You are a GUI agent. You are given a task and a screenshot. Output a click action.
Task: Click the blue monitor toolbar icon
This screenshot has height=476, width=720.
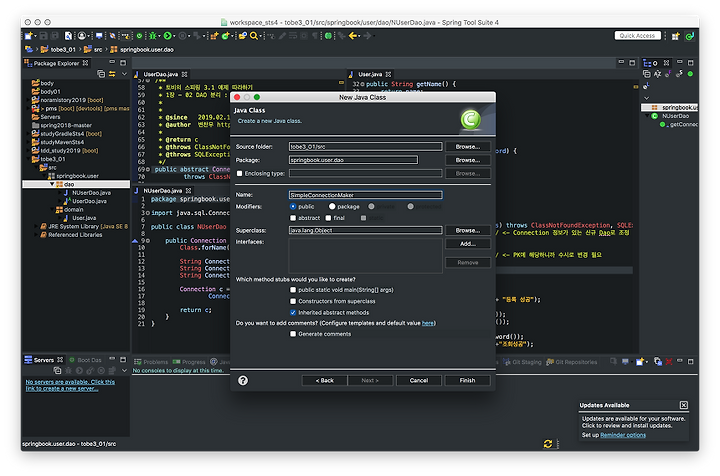click(x=99, y=36)
